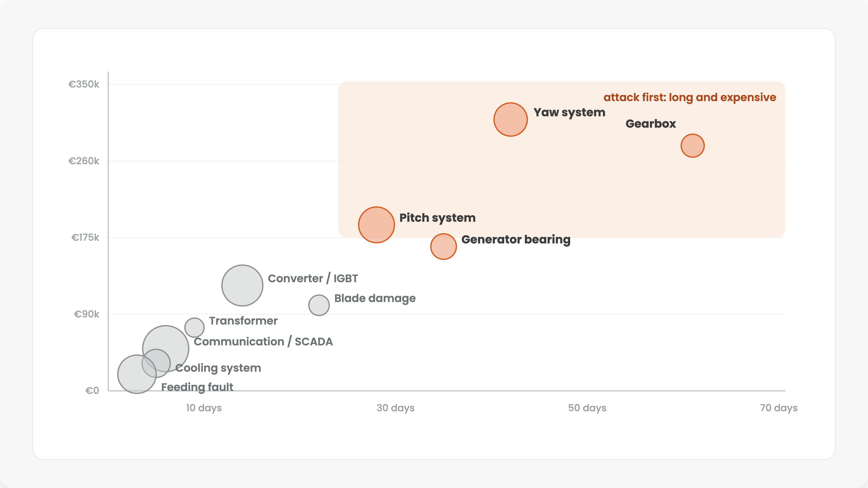Click the 30 days axis label

(395, 408)
